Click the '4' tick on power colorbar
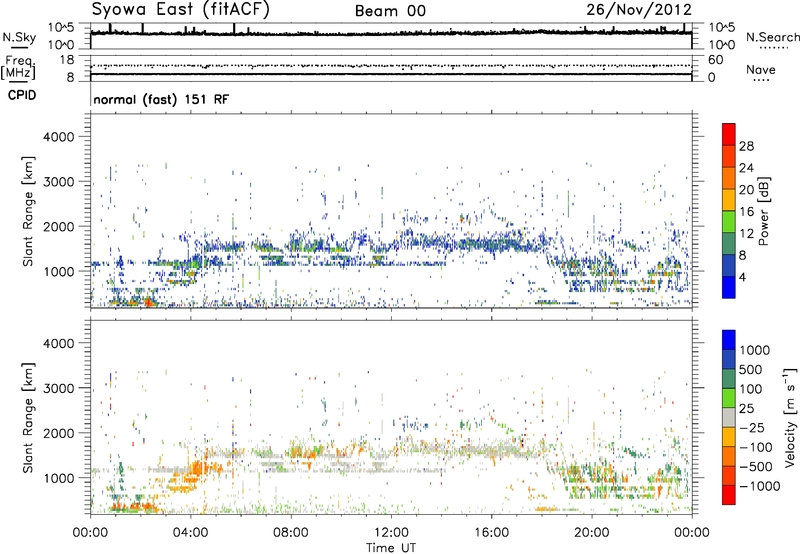This screenshot has height=554, width=800. [x=743, y=277]
